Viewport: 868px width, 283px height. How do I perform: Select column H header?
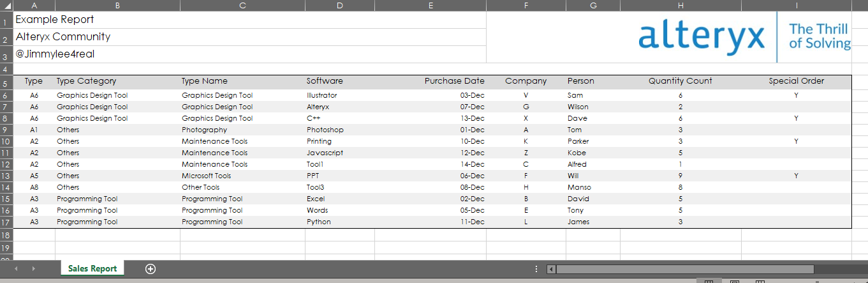point(680,5)
